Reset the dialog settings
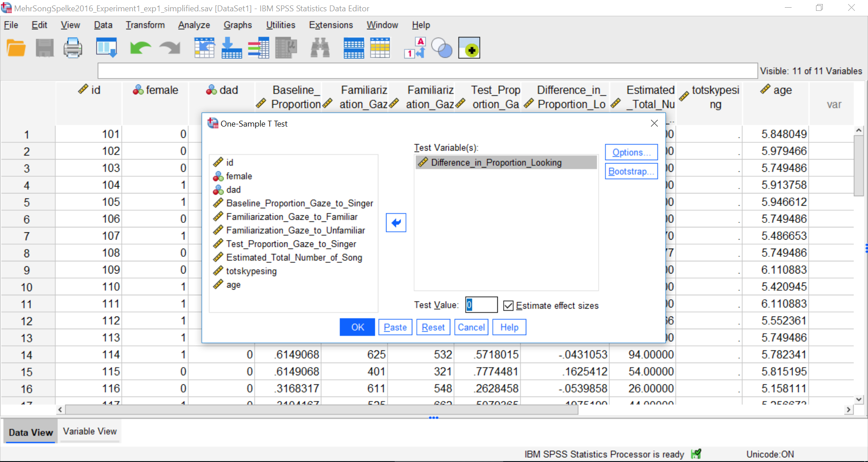Viewport: 868px width, 462px height. point(433,327)
